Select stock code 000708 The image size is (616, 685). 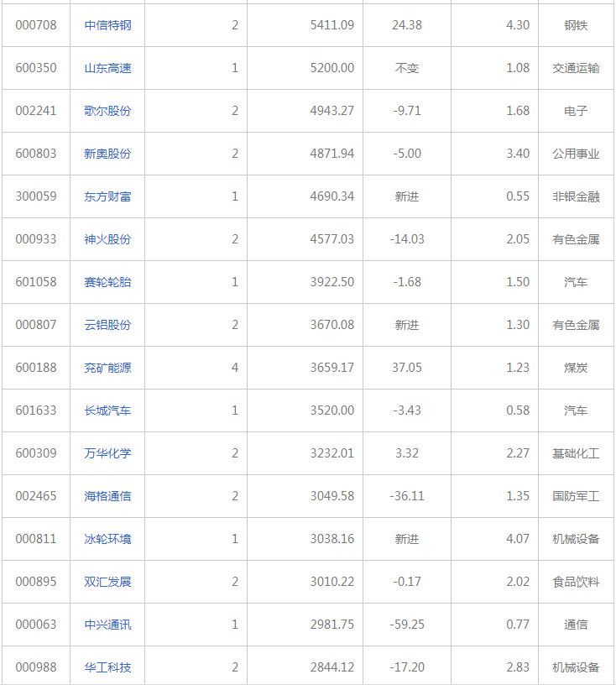[36, 25]
